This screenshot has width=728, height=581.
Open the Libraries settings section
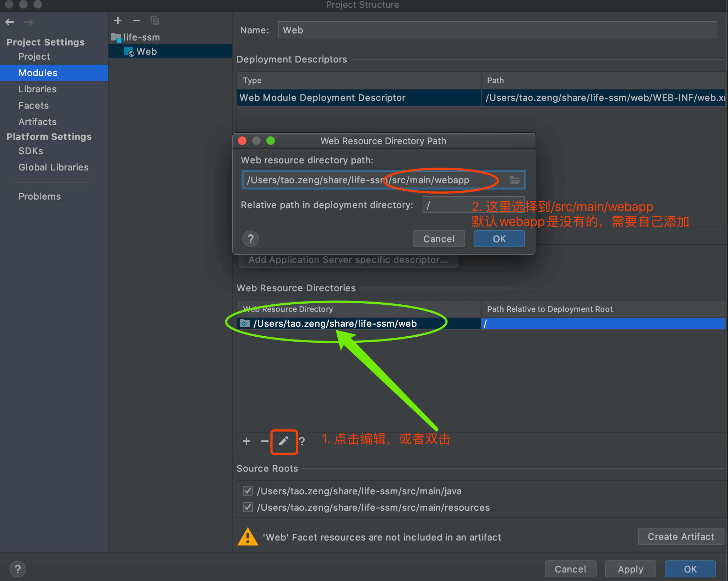(x=37, y=89)
